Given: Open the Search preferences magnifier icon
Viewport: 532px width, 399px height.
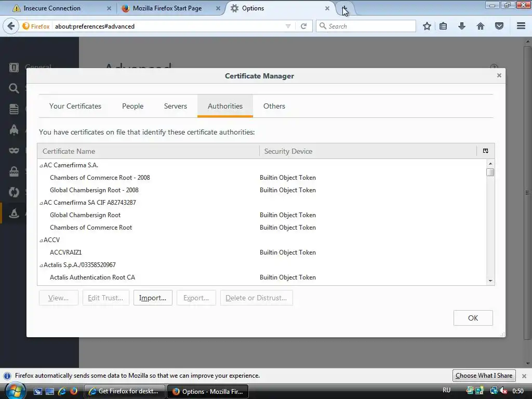Looking at the screenshot, I should click(14, 88).
